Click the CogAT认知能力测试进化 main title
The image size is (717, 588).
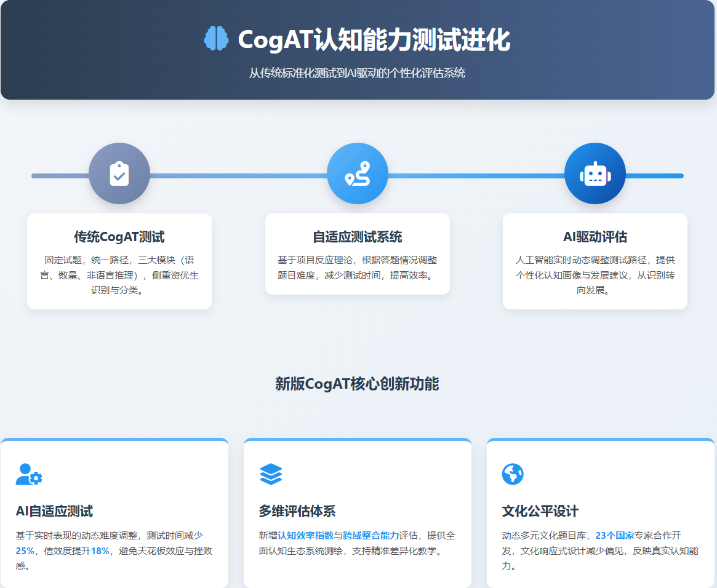tap(374, 40)
